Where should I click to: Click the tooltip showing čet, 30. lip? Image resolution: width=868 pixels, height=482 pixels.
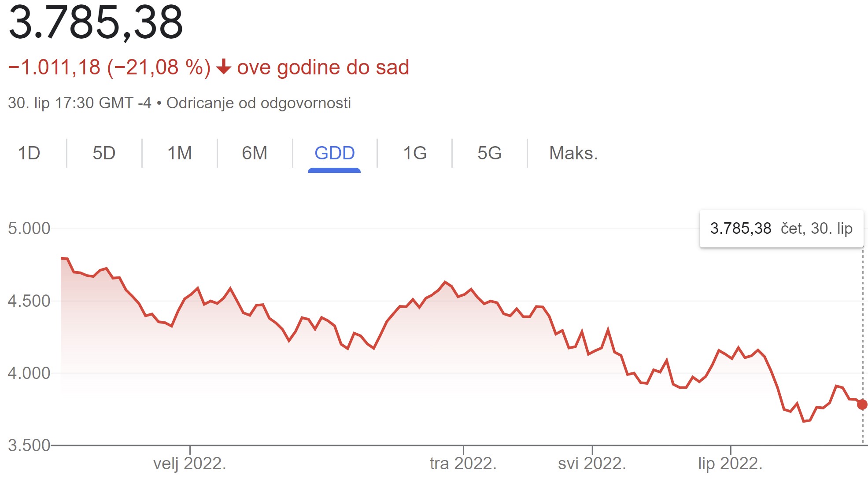point(781,228)
